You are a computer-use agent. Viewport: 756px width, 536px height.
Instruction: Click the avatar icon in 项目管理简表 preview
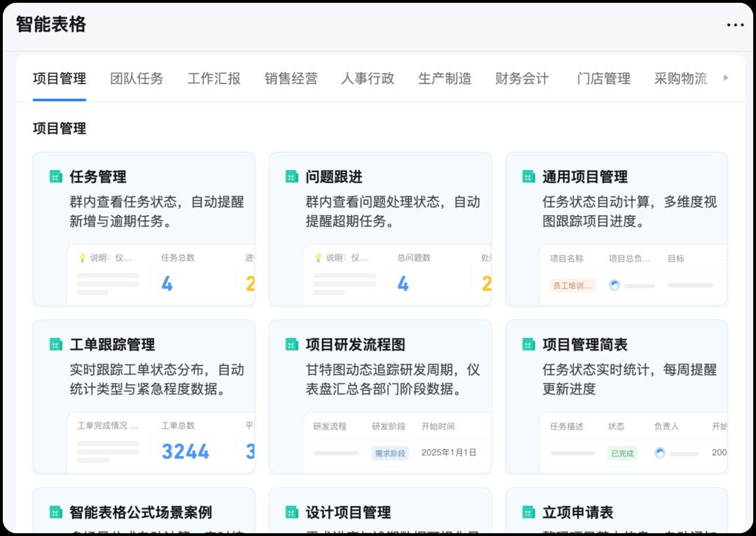click(660, 453)
